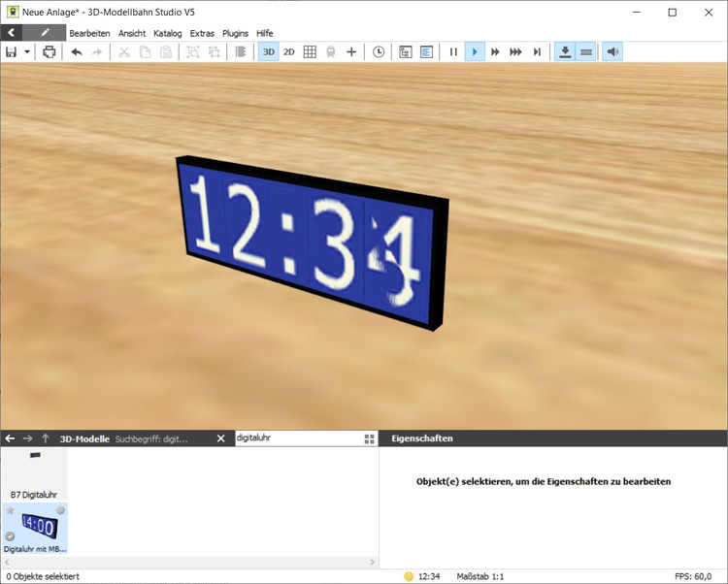The image size is (728, 584).
Task: Switch to 3D view mode
Action: [268, 52]
